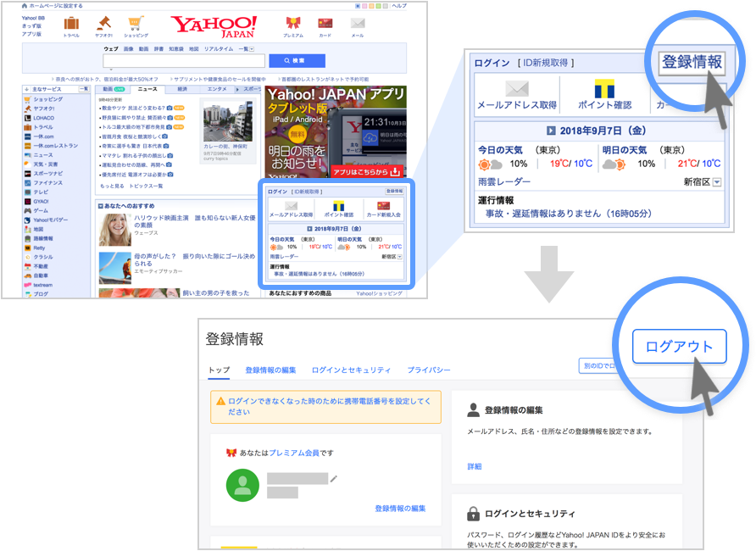Image resolution: width=756 pixels, height=551 pixels.
Task: Click カード新規入会 in the small homepage login box
Action: click(384, 209)
